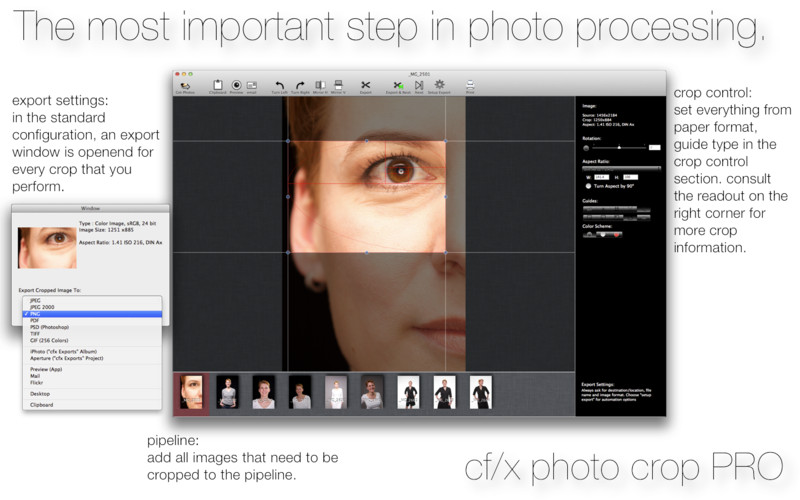Click the top-middle crop edge handle

pyautogui.click(x=367, y=141)
